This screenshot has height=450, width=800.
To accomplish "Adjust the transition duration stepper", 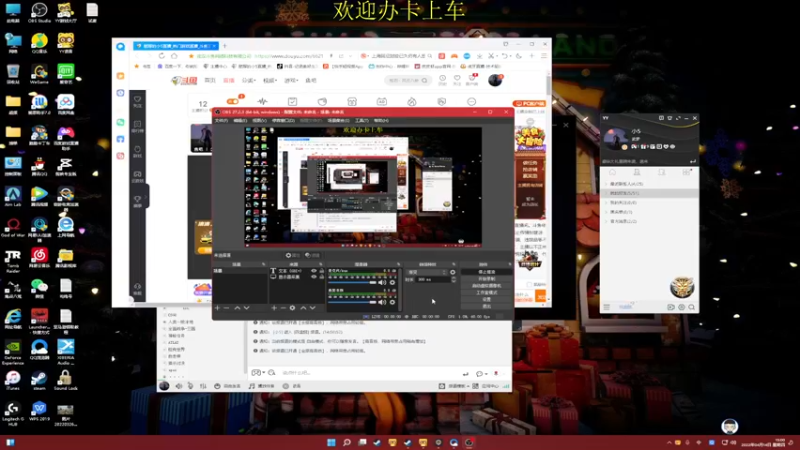I will pyautogui.click(x=454, y=280).
